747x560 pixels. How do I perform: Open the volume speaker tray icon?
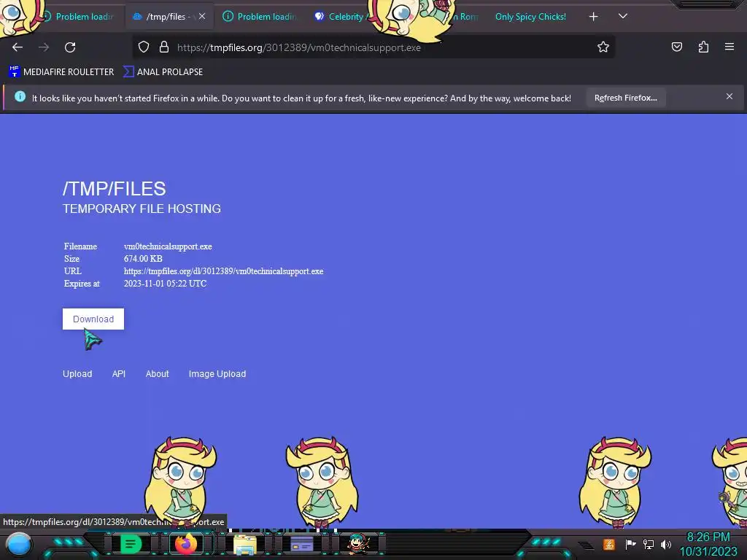tap(666, 544)
